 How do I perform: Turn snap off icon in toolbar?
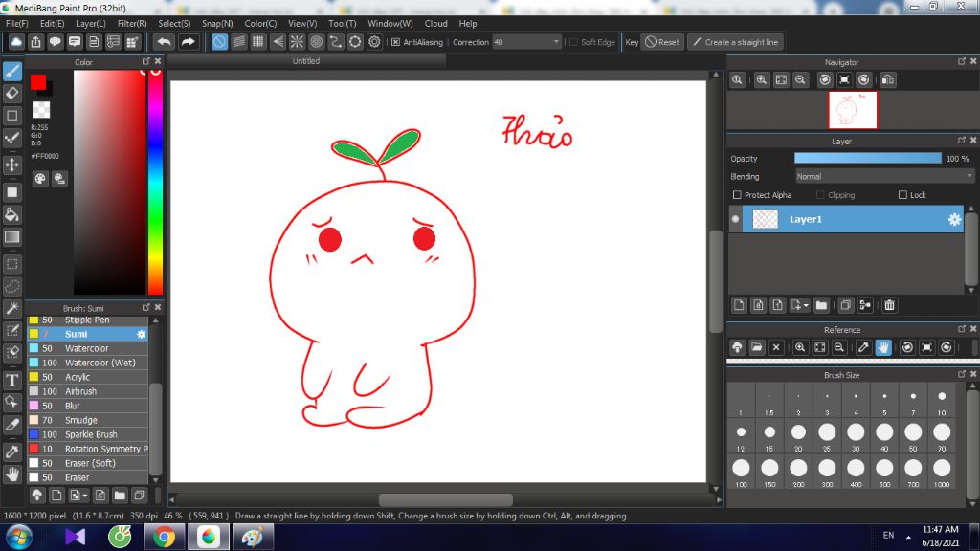[219, 42]
